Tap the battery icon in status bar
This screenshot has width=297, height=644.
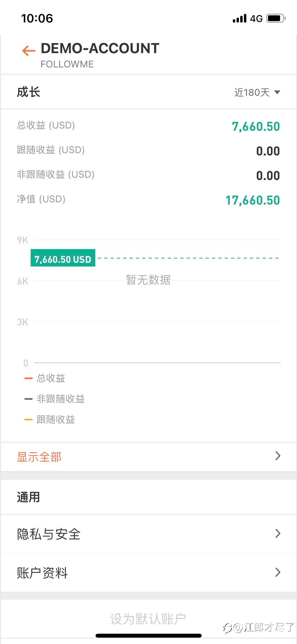[x=276, y=19]
